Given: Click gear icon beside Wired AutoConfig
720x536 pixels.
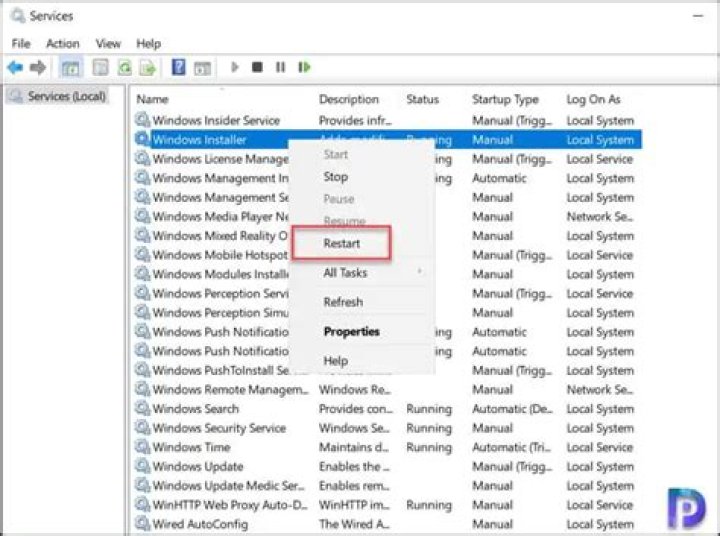Looking at the screenshot, I should pos(142,523).
